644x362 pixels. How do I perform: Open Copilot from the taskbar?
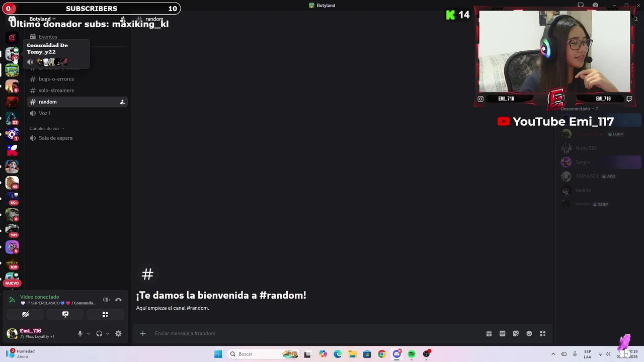323,354
